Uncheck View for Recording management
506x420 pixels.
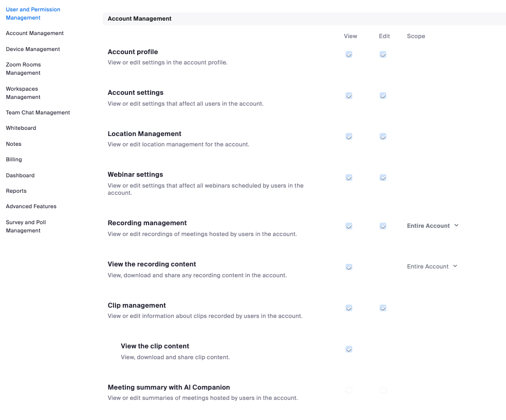click(349, 226)
